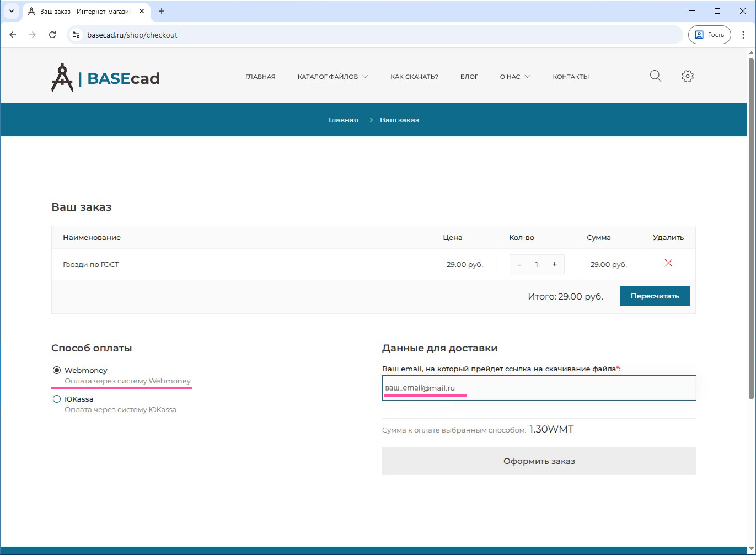756x555 pixels.
Task: Go back using browser back arrow
Action: pos(13,35)
